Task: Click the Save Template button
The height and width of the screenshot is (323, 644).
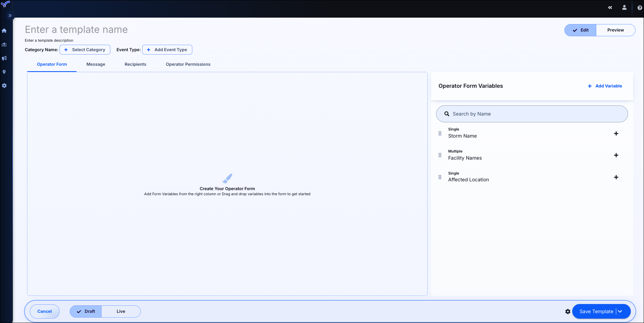Action: coord(596,311)
